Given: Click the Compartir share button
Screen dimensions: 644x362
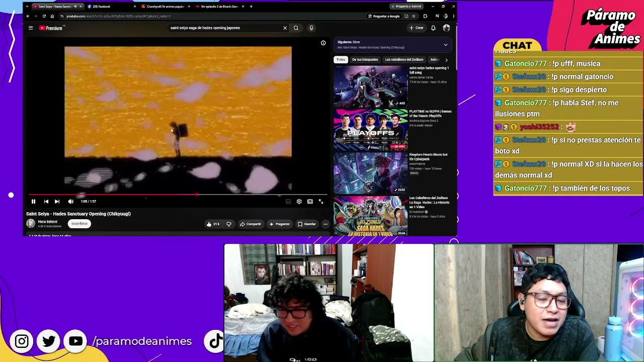Looking at the screenshot, I should click(x=250, y=224).
